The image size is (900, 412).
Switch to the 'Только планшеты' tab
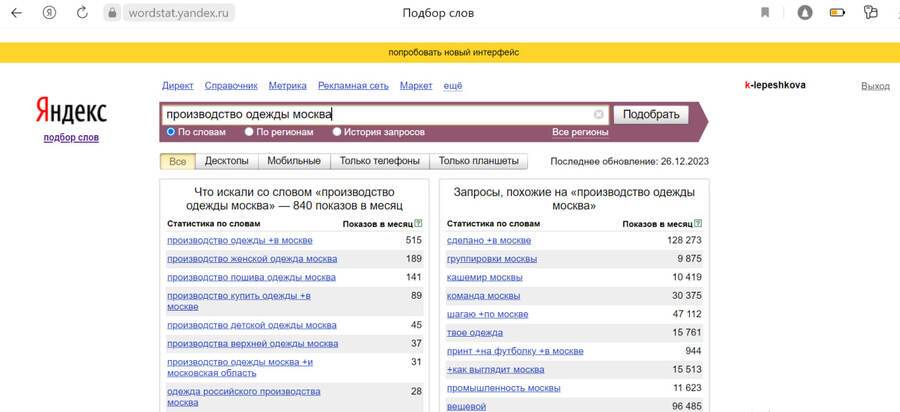point(479,161)
